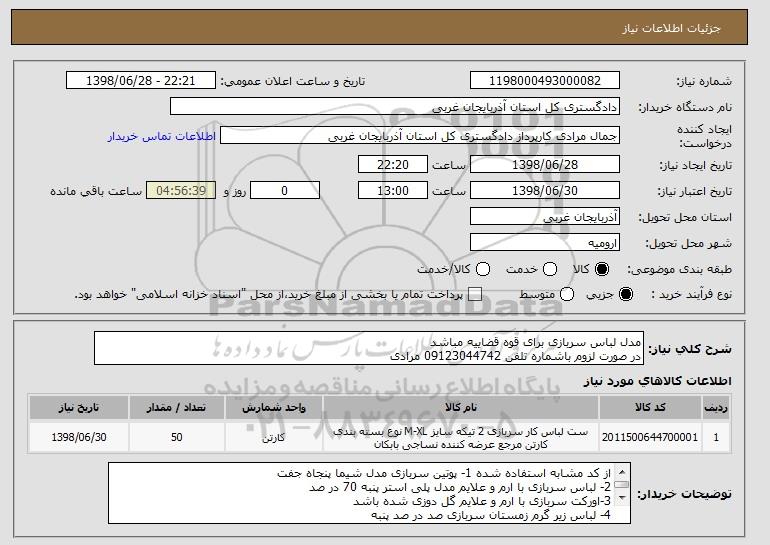Image resolution: width=770 pixels, height=545 pixels.
Task: Select the خدمت radio button
Action: pyautogui.click(x=550, y=269)
